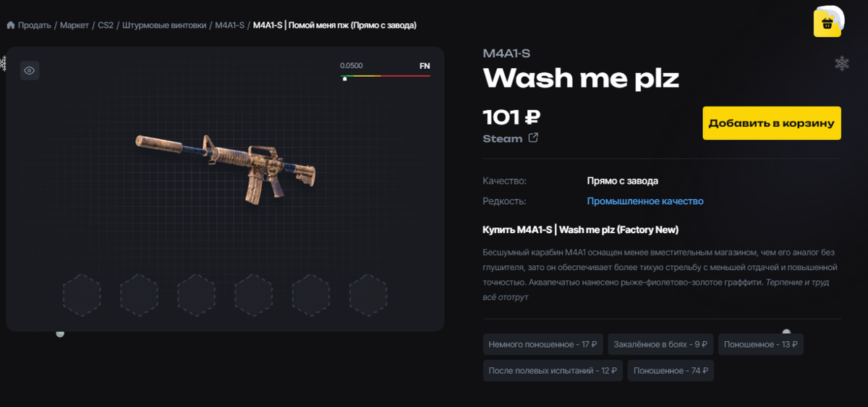Click Добавить в корзину button
Screen dimensions: 868x407
click(772, 123)
